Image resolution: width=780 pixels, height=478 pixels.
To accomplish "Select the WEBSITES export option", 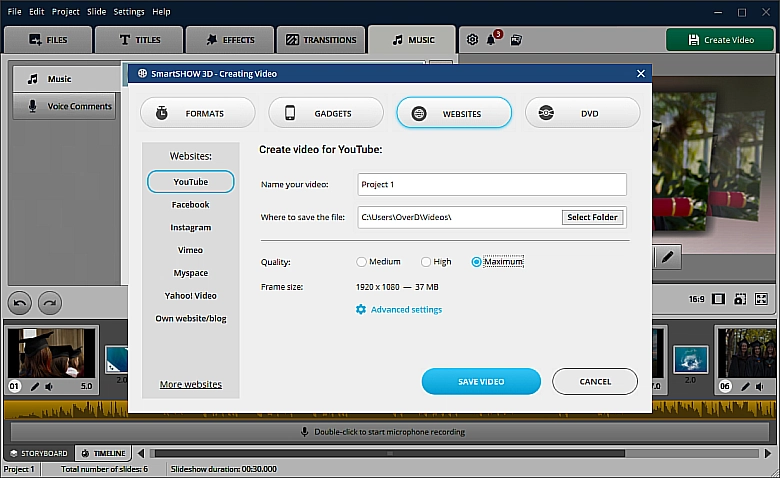I will pos(454,113).
